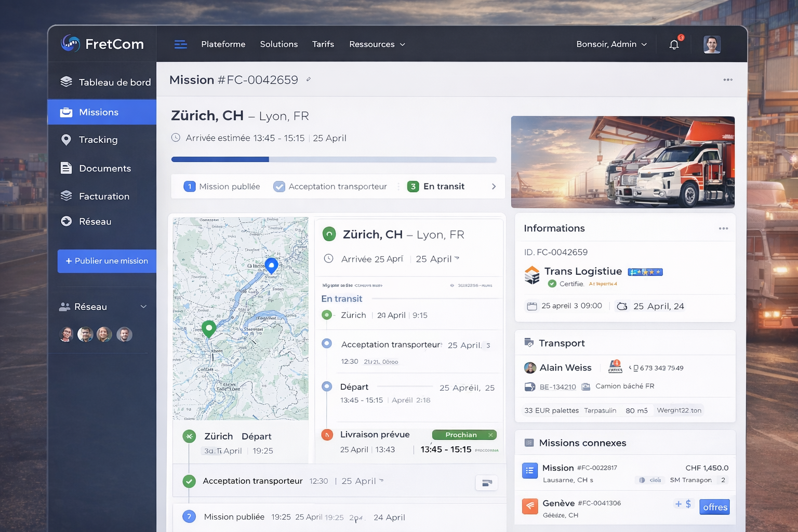This screenshot has width=798, height=532.
Task: Click the mission progress bar
Action: 334,159
